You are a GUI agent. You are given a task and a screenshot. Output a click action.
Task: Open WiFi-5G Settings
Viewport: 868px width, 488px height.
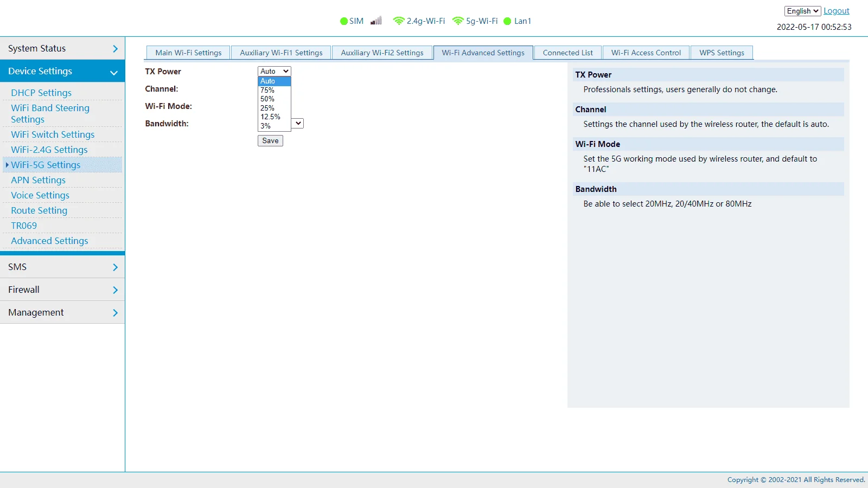(46, 165)
